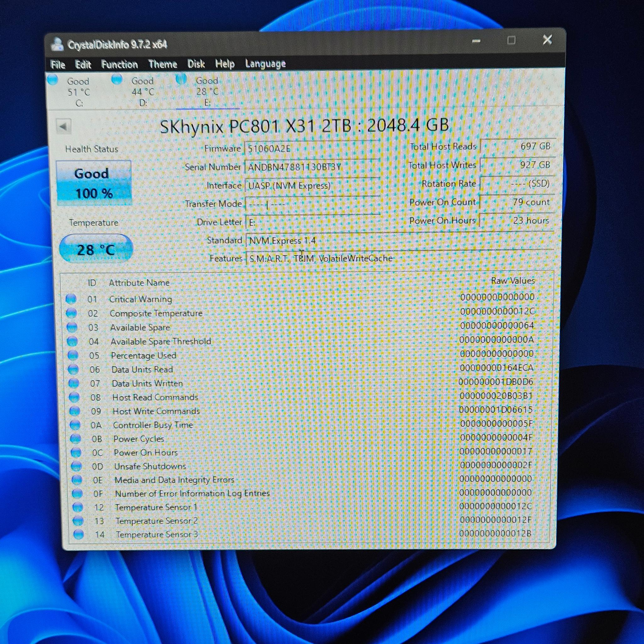The width and height of the screenshot is (644, 644).
Task: Click the Raw Values column header
Action: click(513, 281)
